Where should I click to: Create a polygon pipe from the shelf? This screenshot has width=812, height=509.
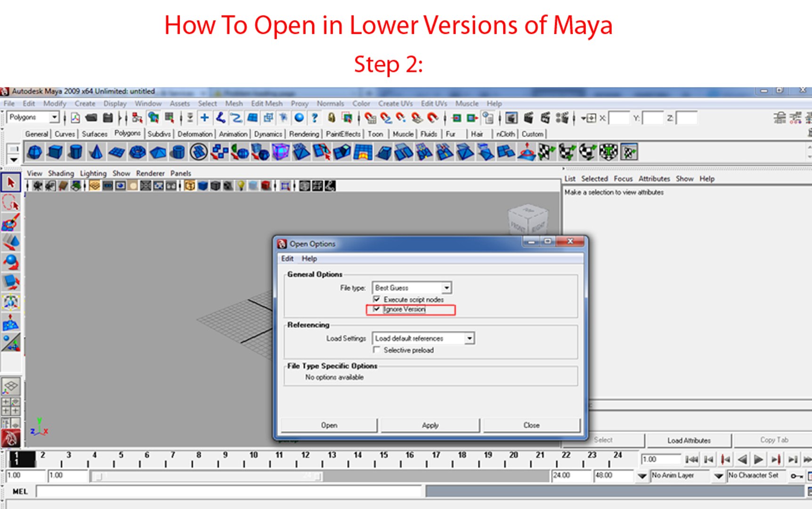point(178,152)
